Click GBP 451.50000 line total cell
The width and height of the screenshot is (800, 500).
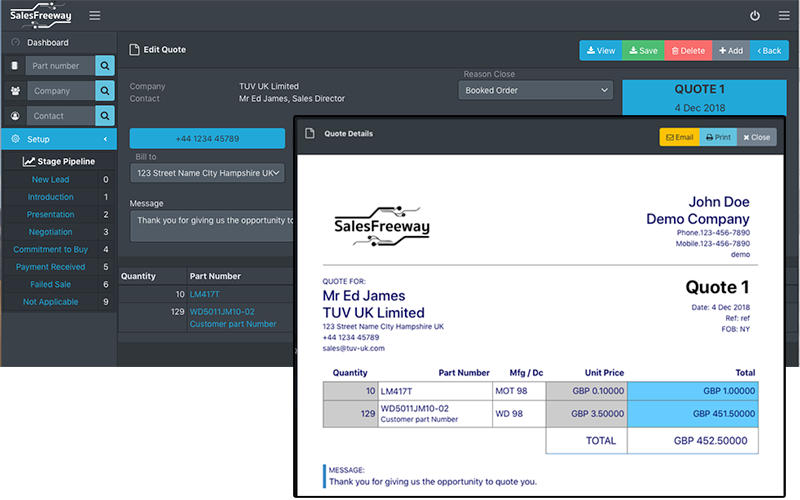coord(693,414)
